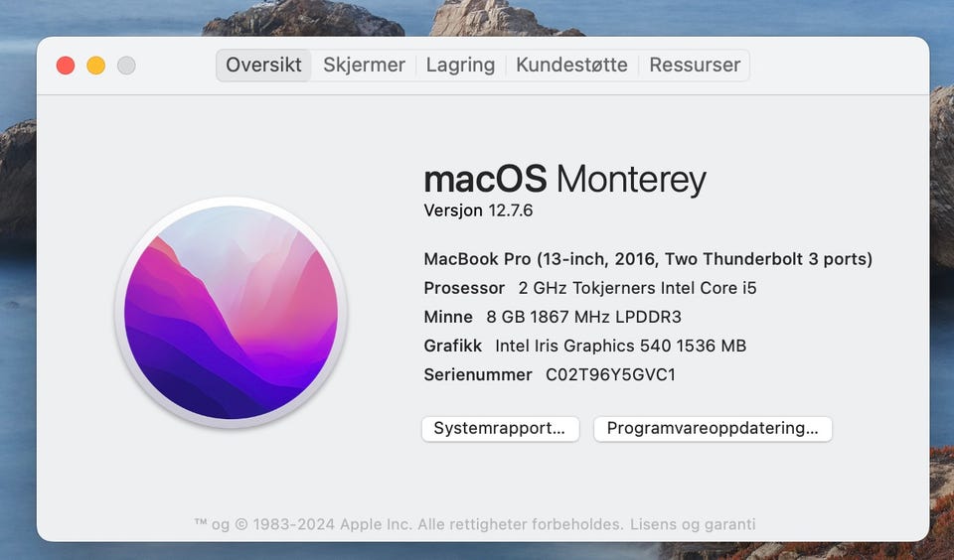Screen dimensions: 954x560
Task: Open the Skjermer tab
Action: click(x=364, y=66)
